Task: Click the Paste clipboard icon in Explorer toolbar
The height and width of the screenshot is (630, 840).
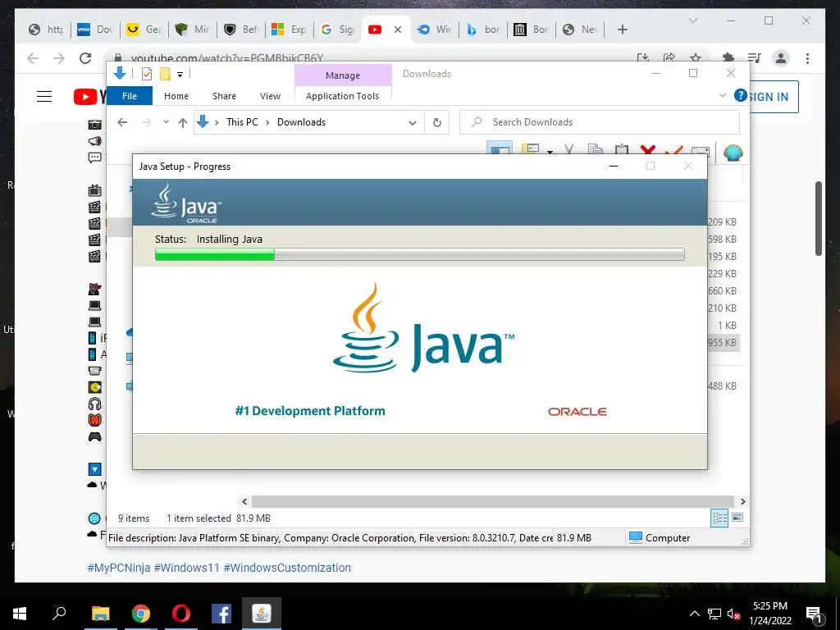Action: pos(622,149)
